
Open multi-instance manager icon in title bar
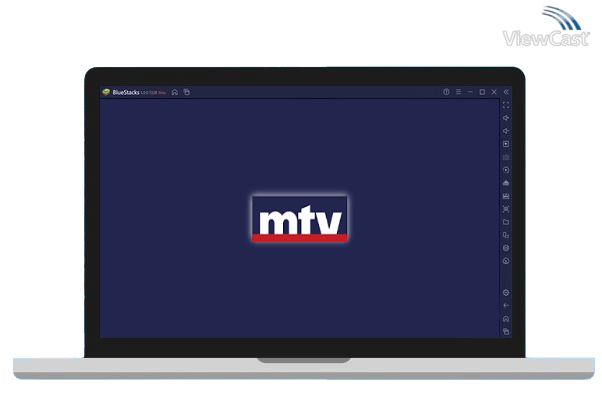coord(187,92)
